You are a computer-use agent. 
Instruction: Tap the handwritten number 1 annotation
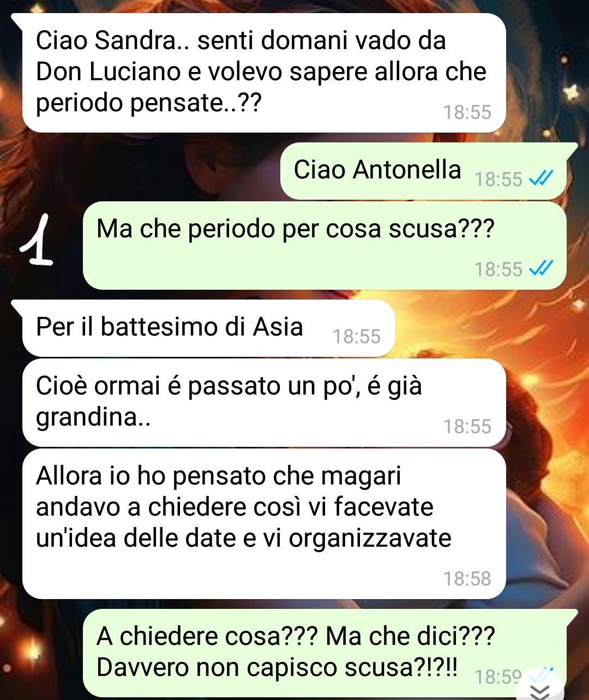pyautogui.click(x=37, y=242)
